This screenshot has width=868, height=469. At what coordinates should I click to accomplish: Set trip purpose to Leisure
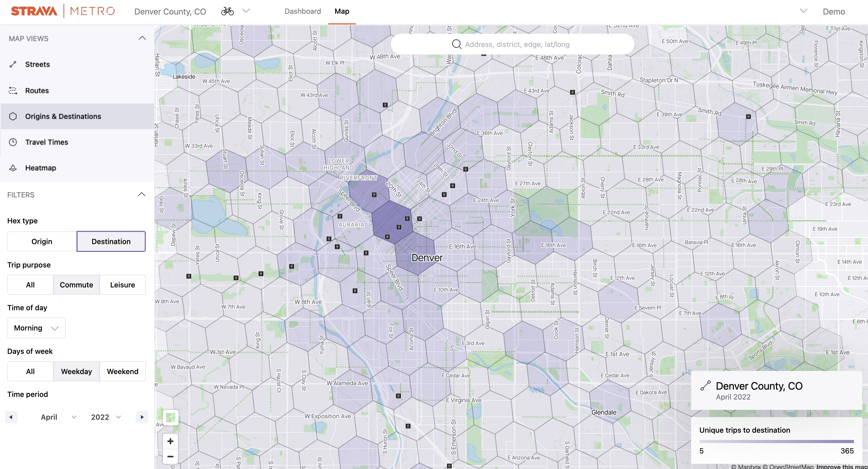pos(123,285)
